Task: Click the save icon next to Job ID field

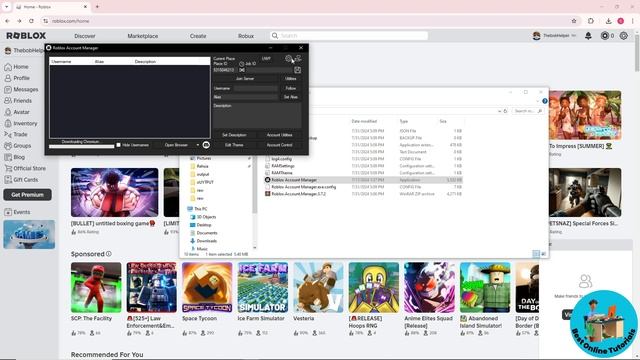Action: click(298, 70)
